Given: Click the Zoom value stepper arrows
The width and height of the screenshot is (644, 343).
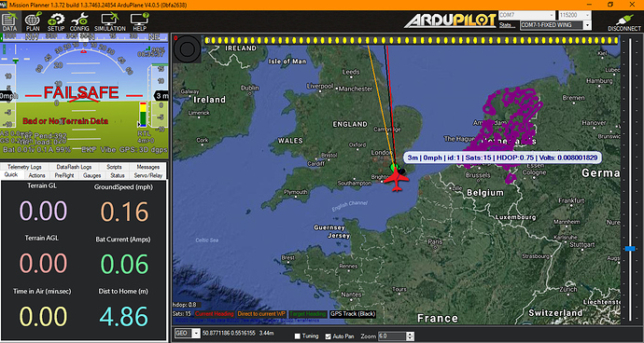Looking at the screenshot, I should click(x=410, y=336).
